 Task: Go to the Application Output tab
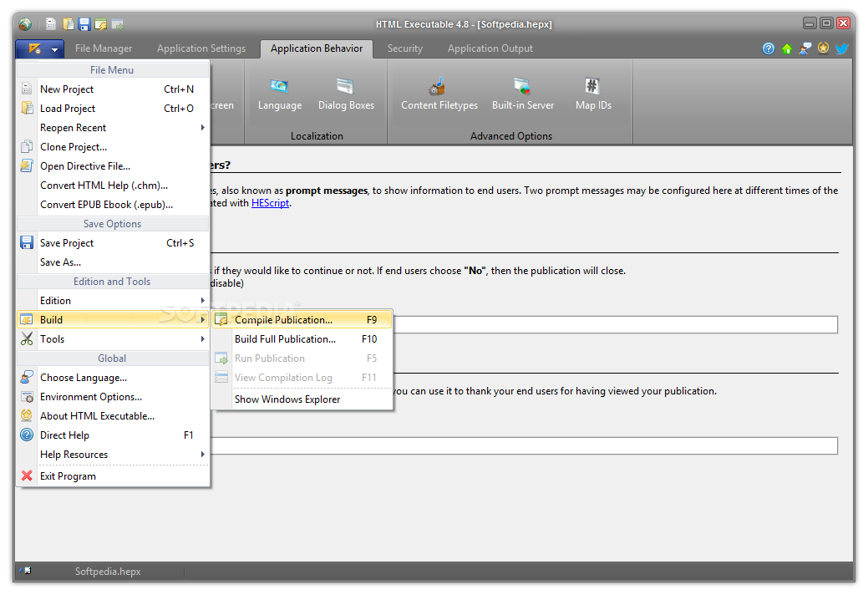(x=490, y=48)
